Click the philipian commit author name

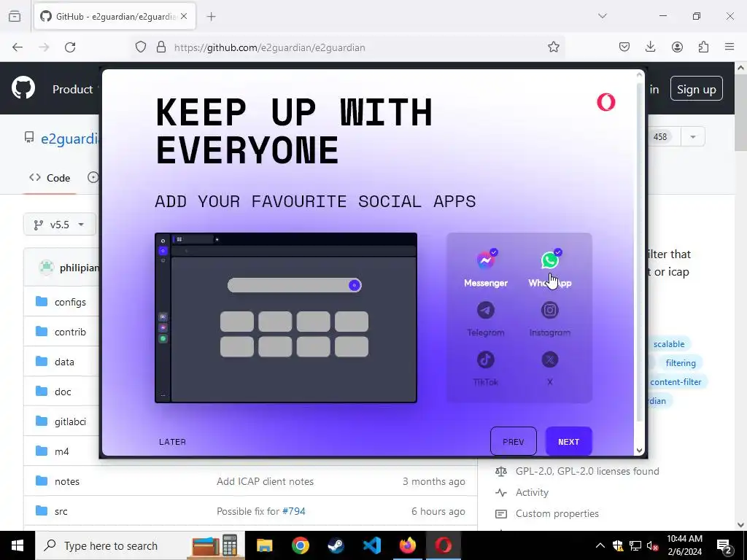click(79, 268)
